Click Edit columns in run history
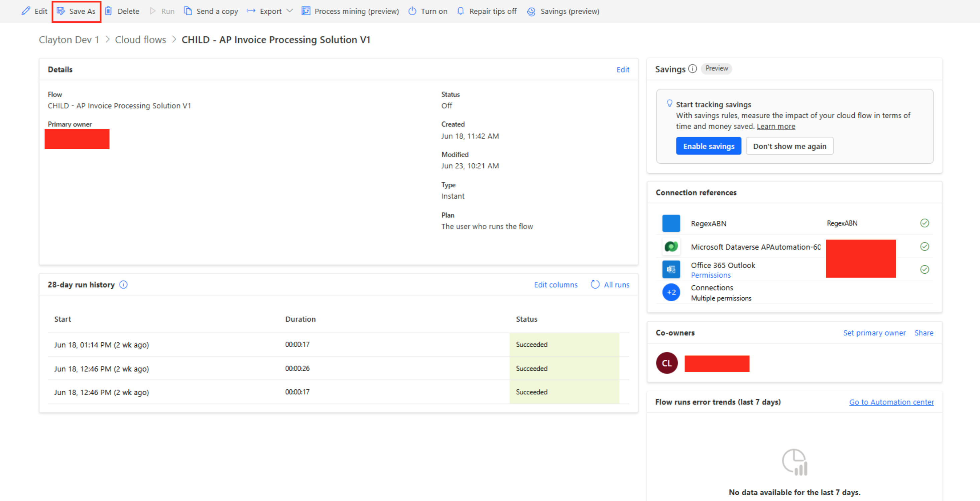 click(556, 284)
